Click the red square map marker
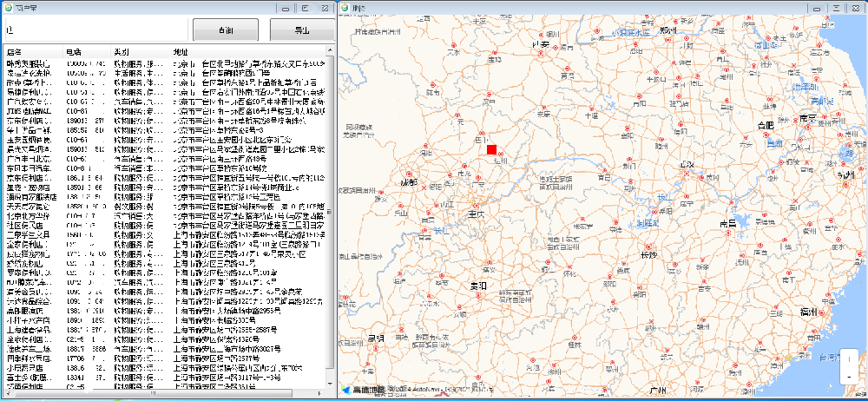 [x=491, y=150]
